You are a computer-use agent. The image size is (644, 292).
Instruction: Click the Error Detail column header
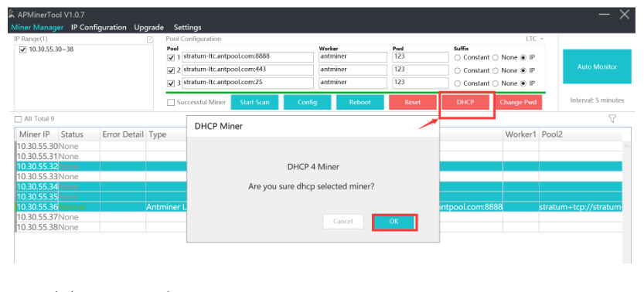pos(123,134)
